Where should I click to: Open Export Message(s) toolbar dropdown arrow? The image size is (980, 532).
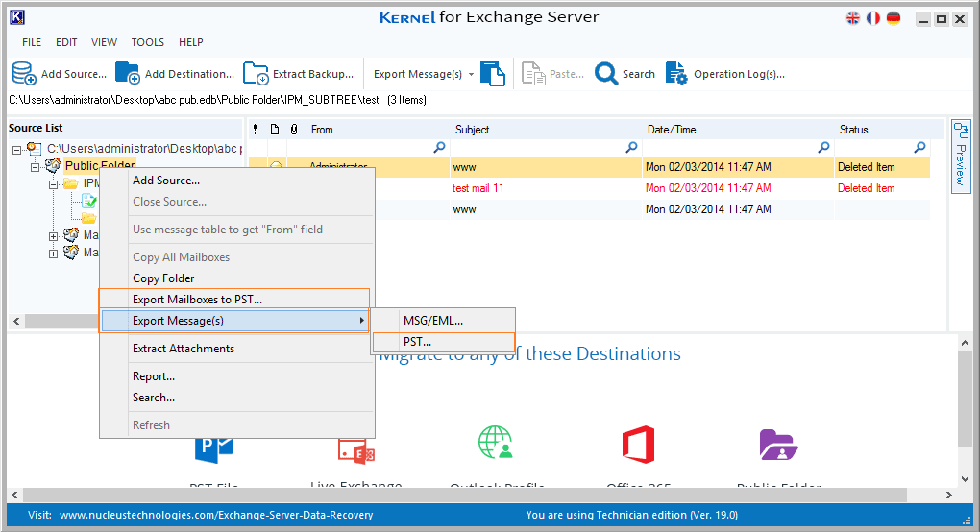click(x=471, y=74)
